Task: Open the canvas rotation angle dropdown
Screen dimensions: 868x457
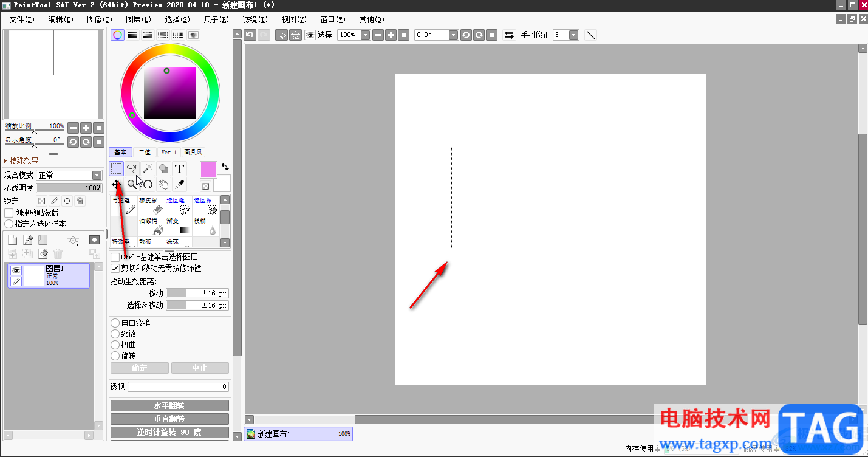Action: [x=453, y=35]
